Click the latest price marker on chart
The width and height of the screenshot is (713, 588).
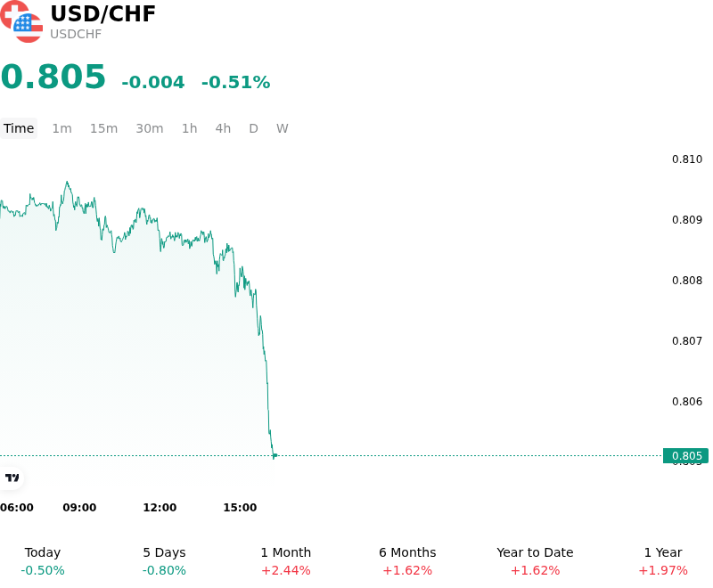[275, 455]
